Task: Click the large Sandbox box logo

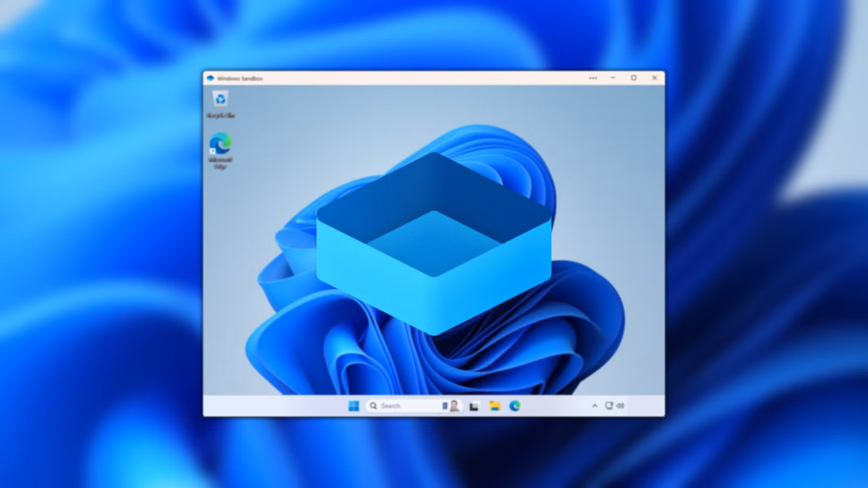Action: point(434,244)
